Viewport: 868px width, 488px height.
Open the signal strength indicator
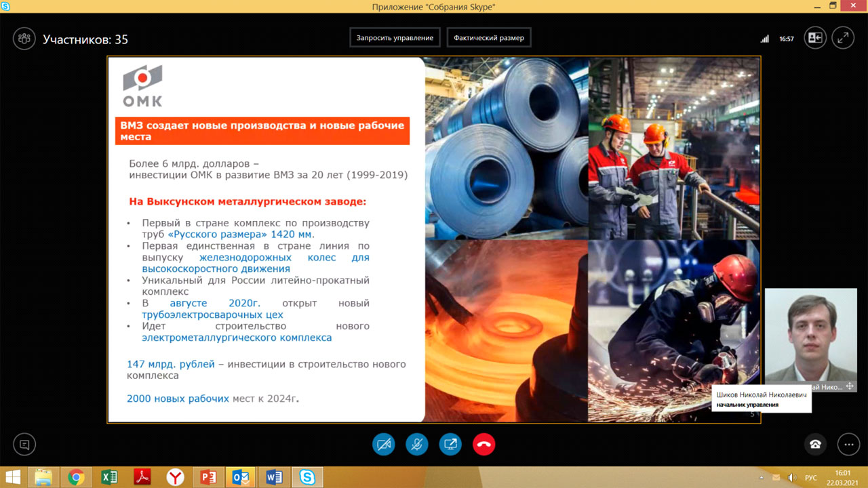point(765,39)
